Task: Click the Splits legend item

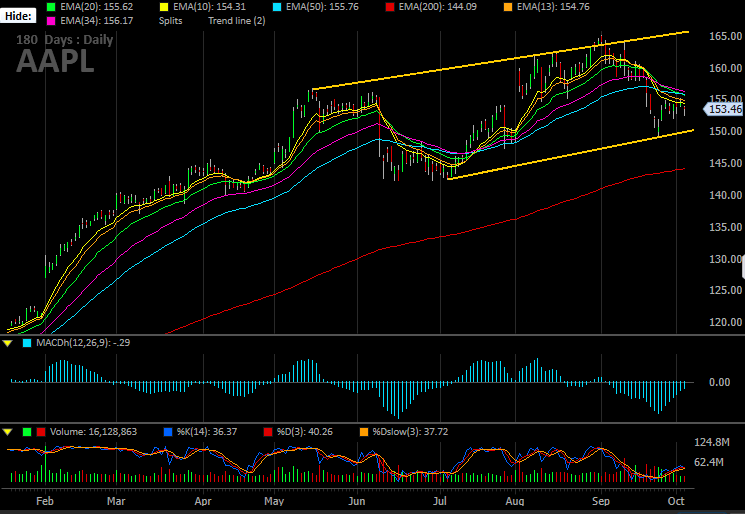Action: tap(170, 21)
